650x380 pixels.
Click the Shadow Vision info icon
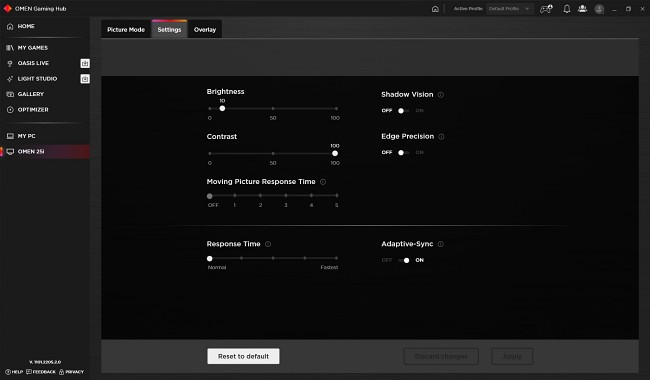[441, 94]
